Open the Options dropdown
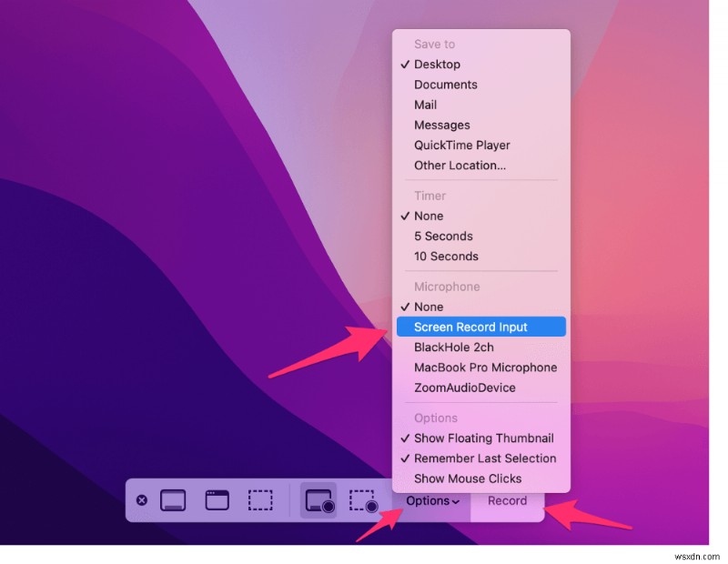Viewport: 728px width, 564px height. click(x=430, y=499)
